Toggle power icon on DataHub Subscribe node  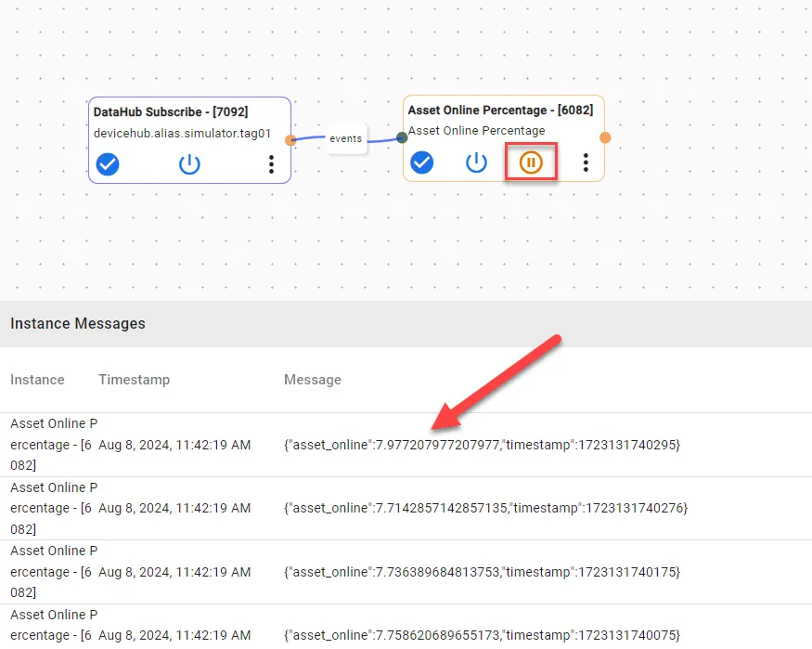point(189,164)
